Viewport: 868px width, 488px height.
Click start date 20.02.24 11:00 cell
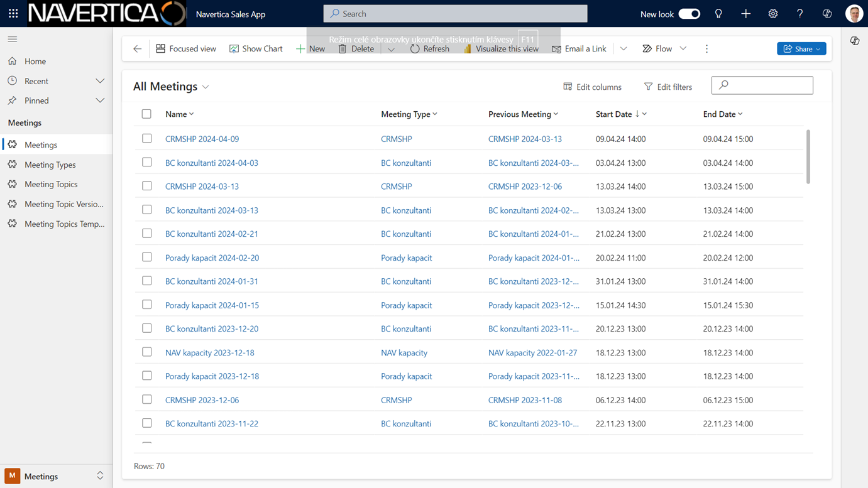coord(620,258)
